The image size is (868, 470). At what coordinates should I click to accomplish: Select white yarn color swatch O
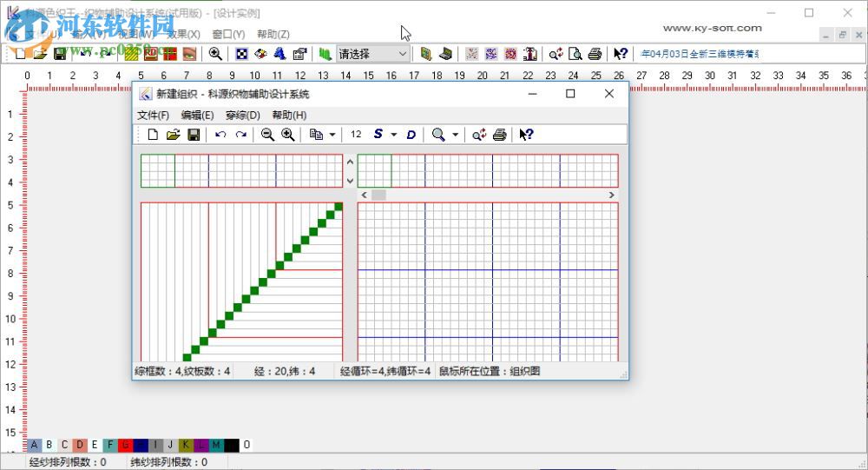point(247,445)
